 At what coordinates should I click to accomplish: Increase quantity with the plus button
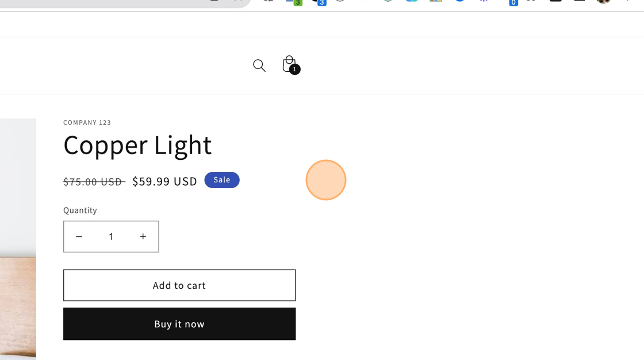click(143, 237)
